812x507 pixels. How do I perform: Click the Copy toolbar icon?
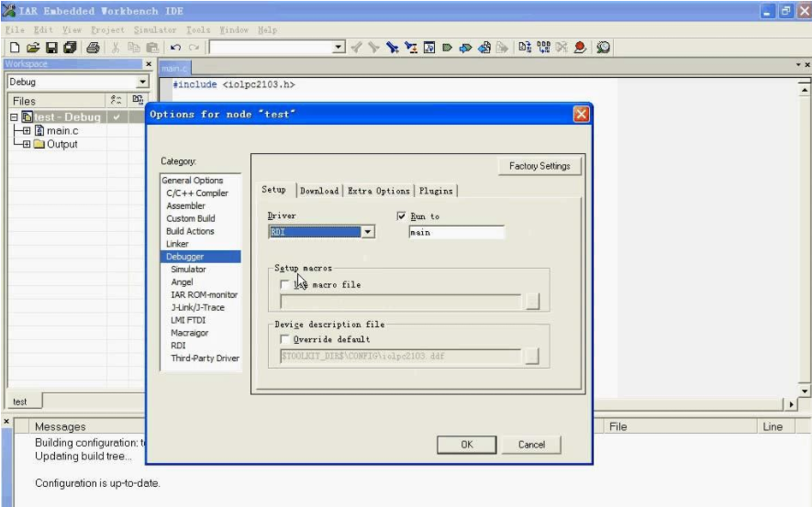[x=134, y=48]
